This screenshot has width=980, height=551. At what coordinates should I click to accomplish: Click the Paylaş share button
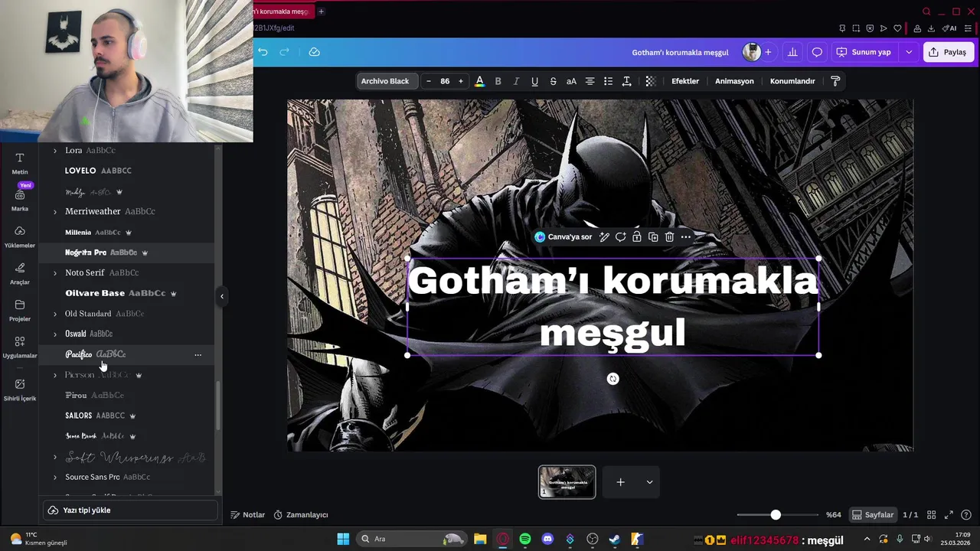948,52
